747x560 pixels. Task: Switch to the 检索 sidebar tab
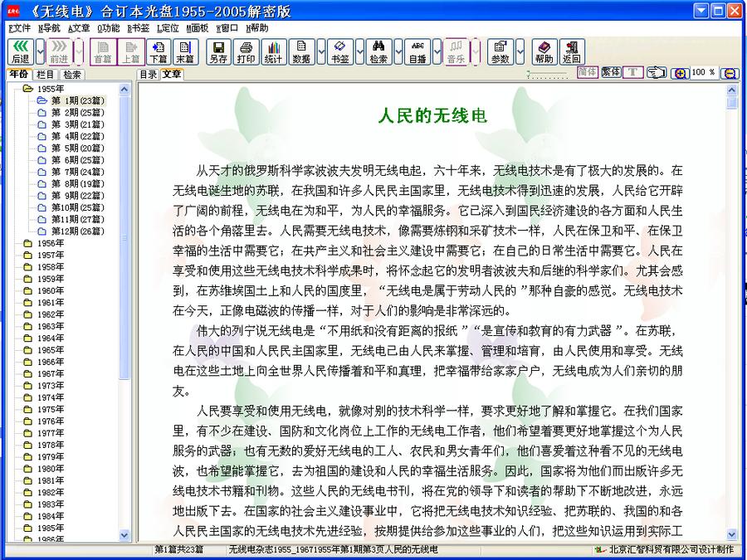tap(72, 75)
